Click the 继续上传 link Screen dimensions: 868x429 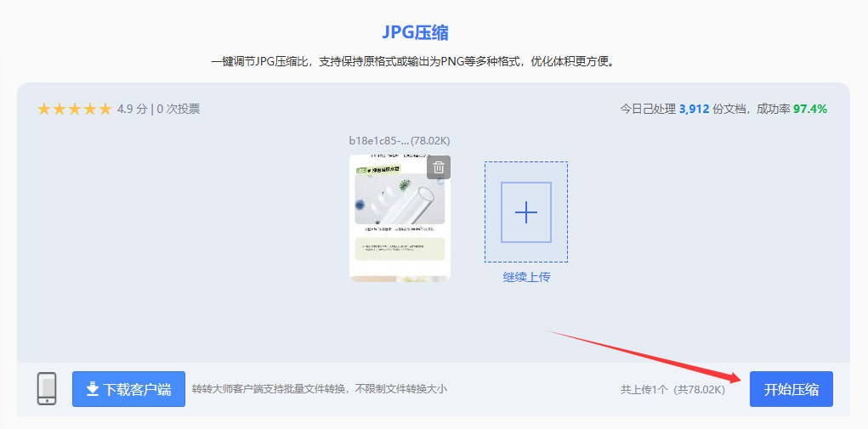click(526, 277)
